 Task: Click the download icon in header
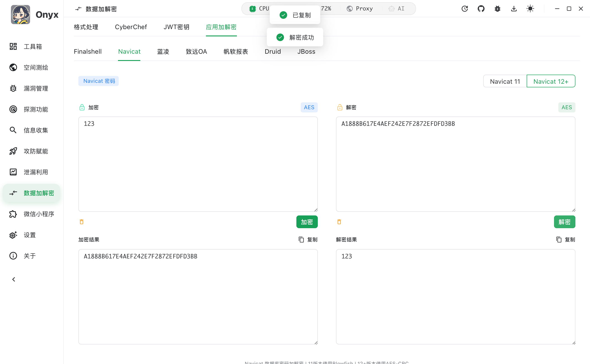point(514,9)
